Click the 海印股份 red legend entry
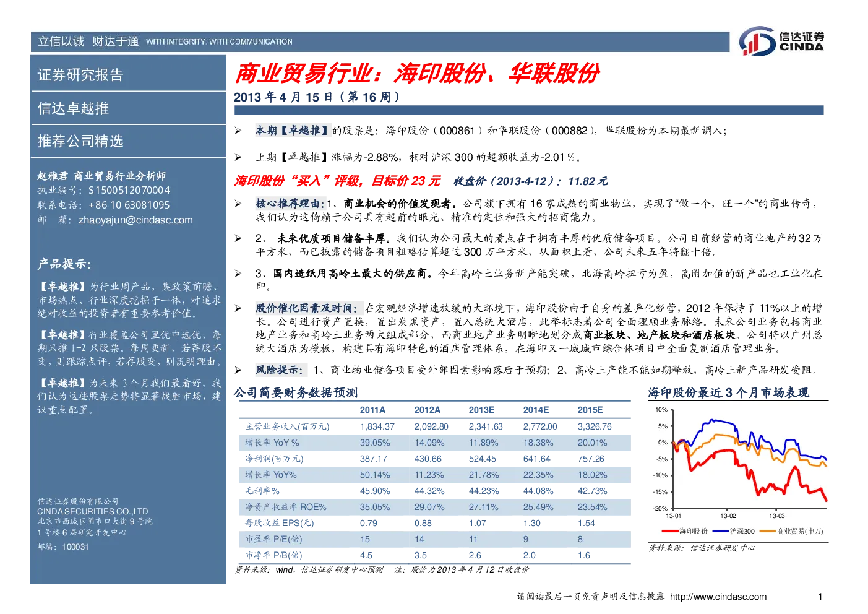This screenshot has height=614, width=868. (x=685, y=531)
